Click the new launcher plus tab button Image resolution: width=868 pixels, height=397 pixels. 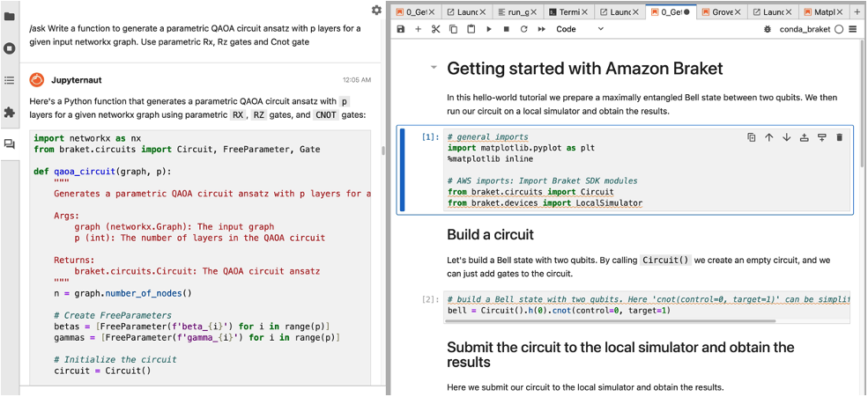tap(857, 11)
